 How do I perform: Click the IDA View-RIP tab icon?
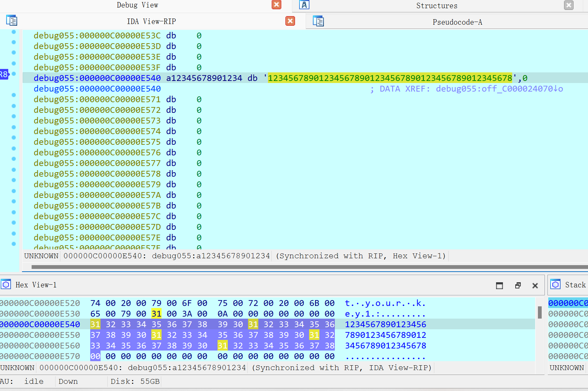(x=12, y=21)
